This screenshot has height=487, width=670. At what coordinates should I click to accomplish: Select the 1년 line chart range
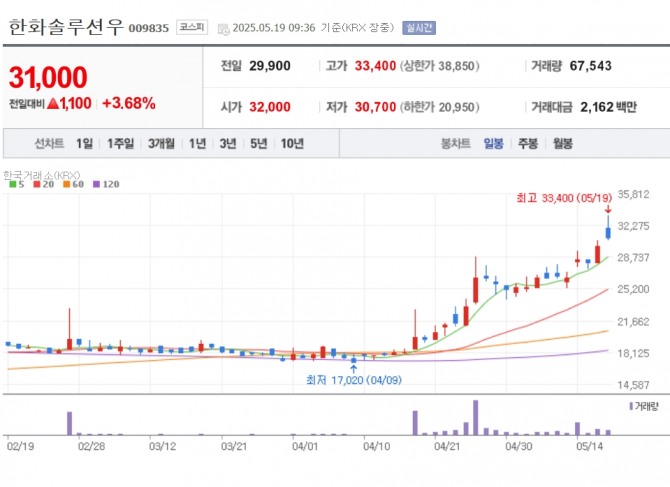[197, 144]
